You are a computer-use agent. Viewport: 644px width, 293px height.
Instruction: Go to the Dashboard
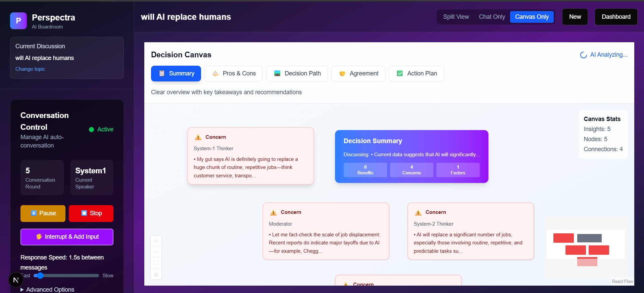[x=616, y=17]
